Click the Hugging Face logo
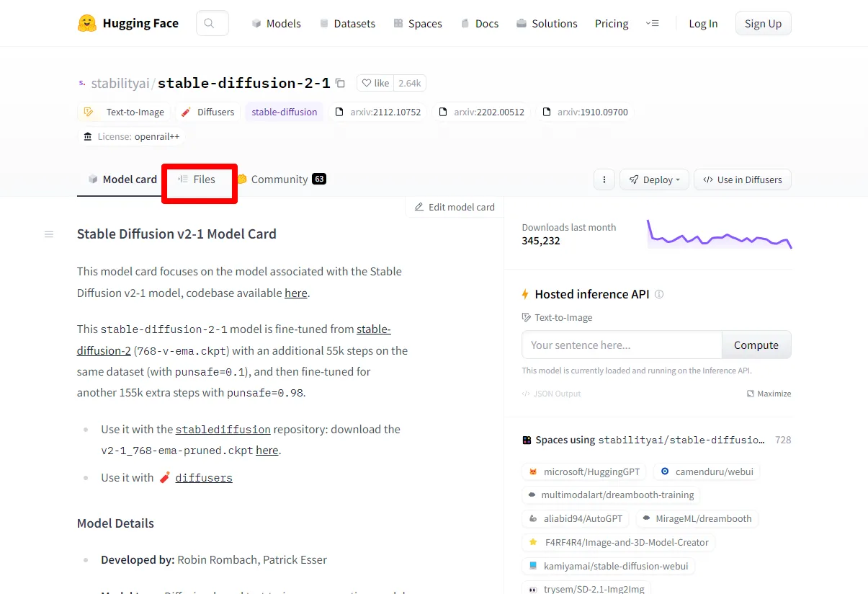Screen dimensions: 868x594 click(x=87, y=23)
